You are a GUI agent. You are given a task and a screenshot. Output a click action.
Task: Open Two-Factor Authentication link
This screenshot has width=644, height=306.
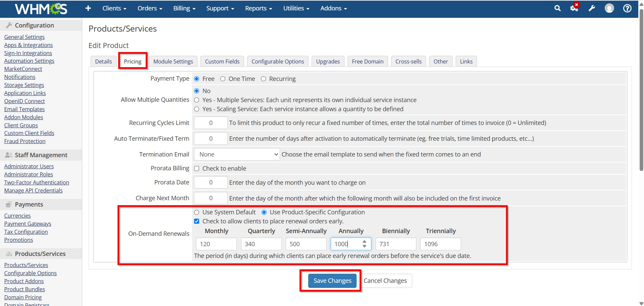pos(37,182)
